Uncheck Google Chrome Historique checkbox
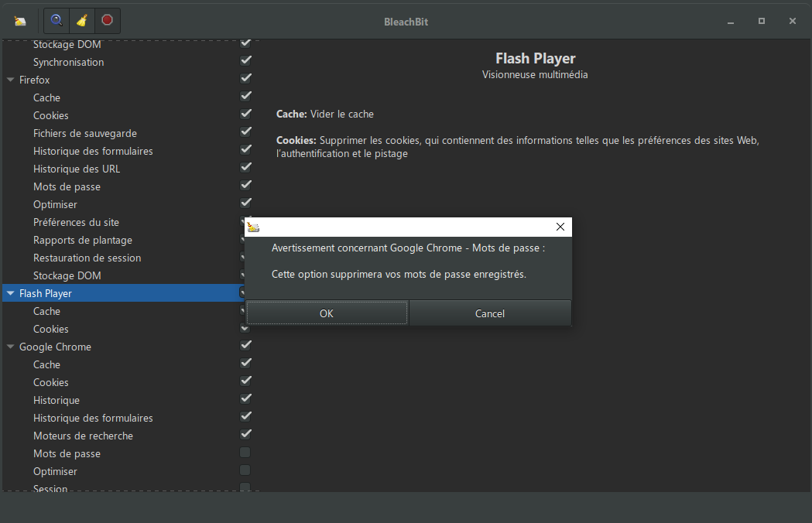 (x=245, y=398)
